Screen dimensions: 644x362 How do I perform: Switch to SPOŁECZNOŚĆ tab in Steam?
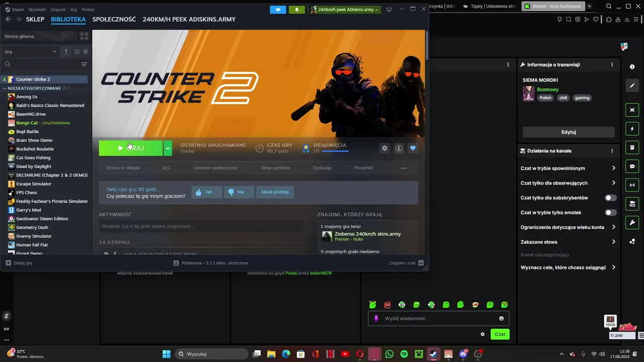pos(114,19)
